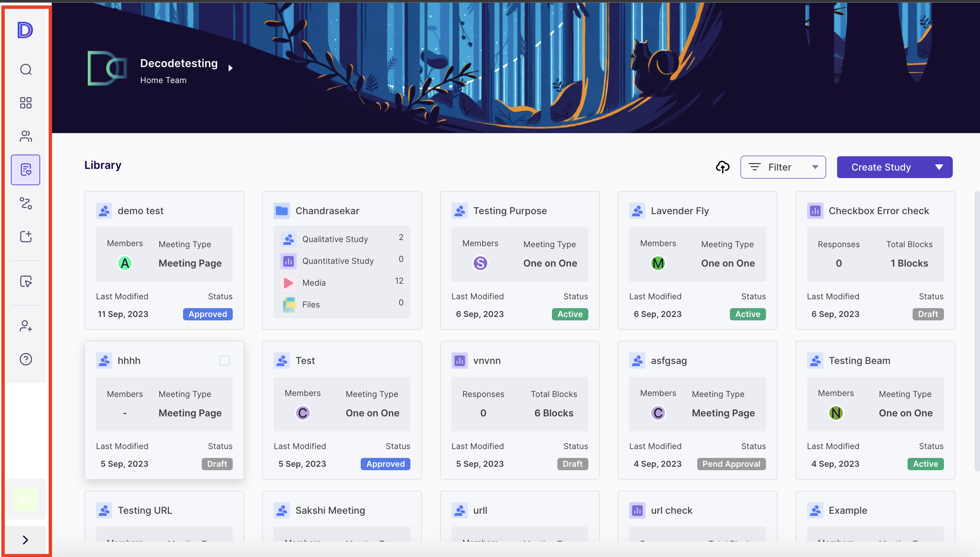Click the Decodetesting workspace logo
Screen dimensions: 980x557
tap(107, 68)
